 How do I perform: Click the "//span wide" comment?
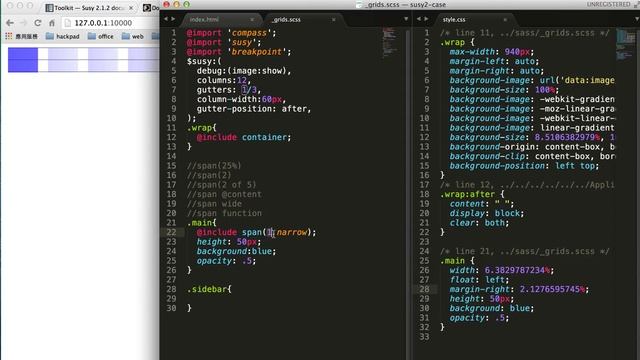pos(214,204)
